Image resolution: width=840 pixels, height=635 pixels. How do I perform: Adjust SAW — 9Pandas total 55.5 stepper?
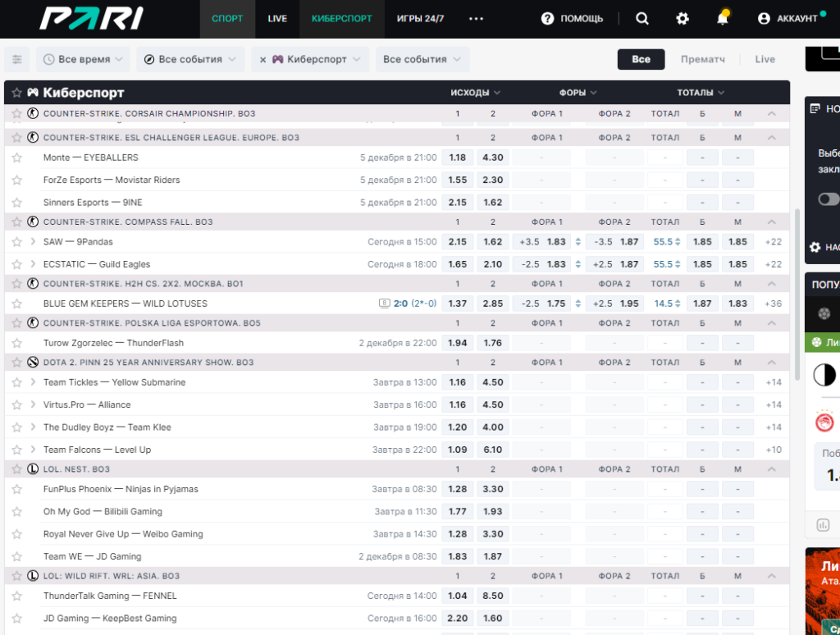coord(678,242)
